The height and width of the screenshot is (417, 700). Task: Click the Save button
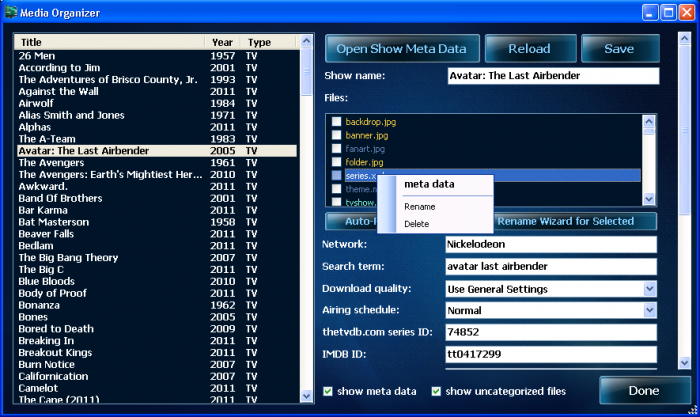pos(620,48)
